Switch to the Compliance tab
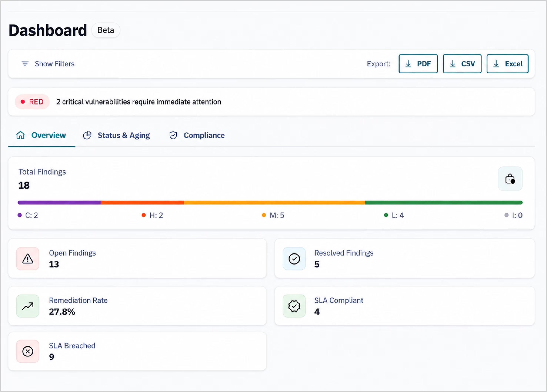The width and height of the screenshot is (547, 392). 197,135
